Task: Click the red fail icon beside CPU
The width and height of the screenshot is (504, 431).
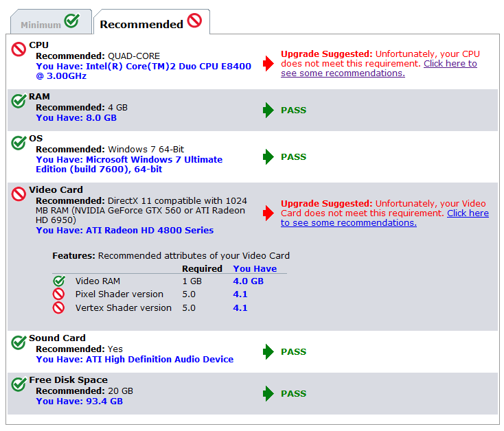Action: pyautogui.click(x=19, y=49)
